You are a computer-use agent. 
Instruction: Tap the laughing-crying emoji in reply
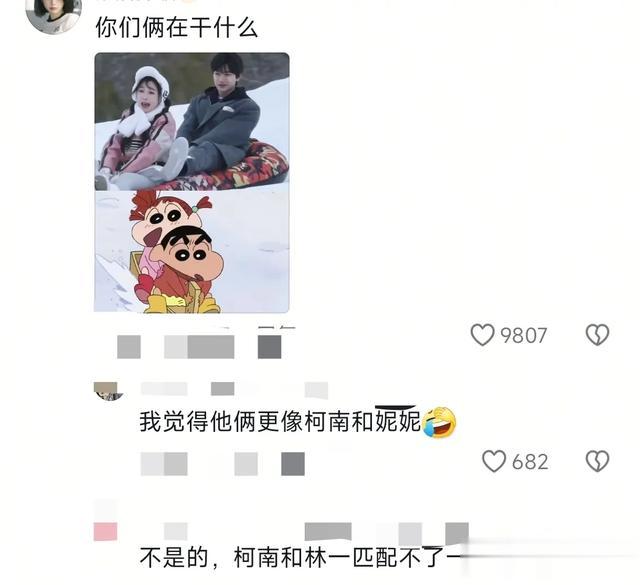click(x=439, y=422)
